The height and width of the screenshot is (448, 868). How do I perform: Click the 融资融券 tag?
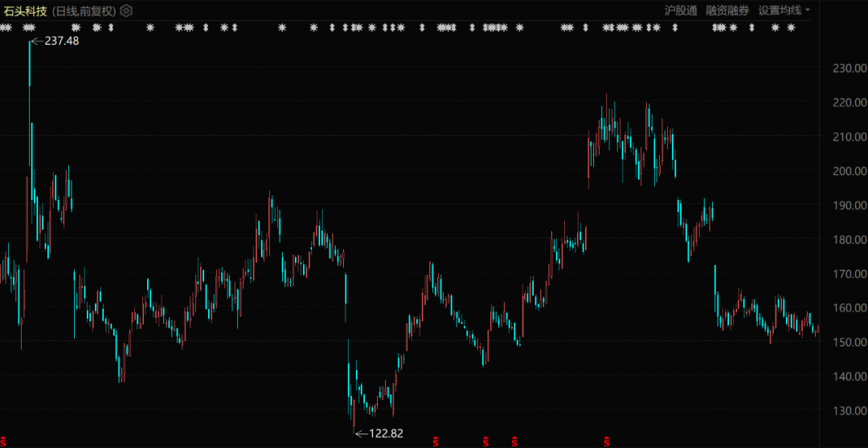point(727,10)
